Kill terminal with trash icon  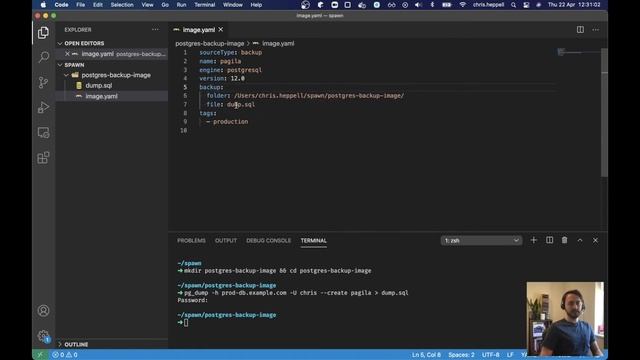tap(564, 240)
